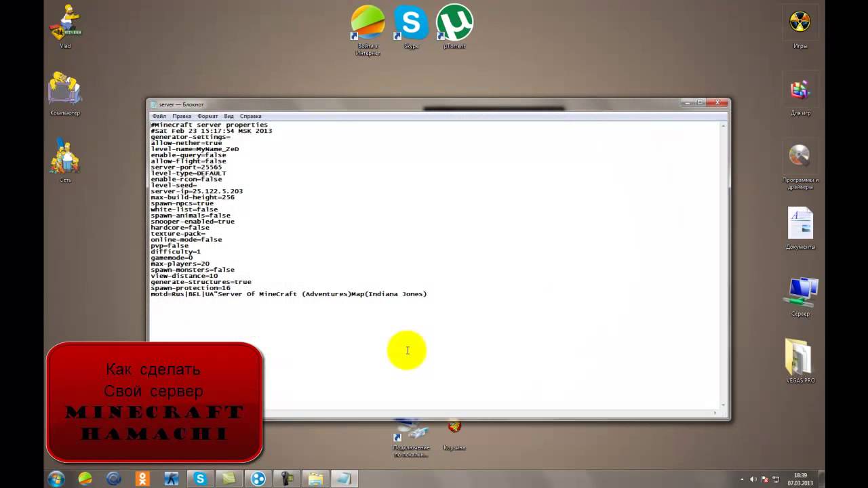
Task: Maximize the Notepad window
Action: click(x=701, y=103)
